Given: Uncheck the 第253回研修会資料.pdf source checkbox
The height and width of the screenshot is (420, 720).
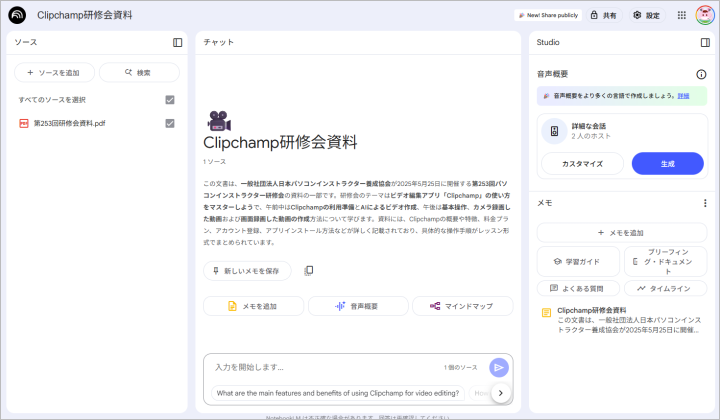Looking at the screenshot, I should pos(170,123).
